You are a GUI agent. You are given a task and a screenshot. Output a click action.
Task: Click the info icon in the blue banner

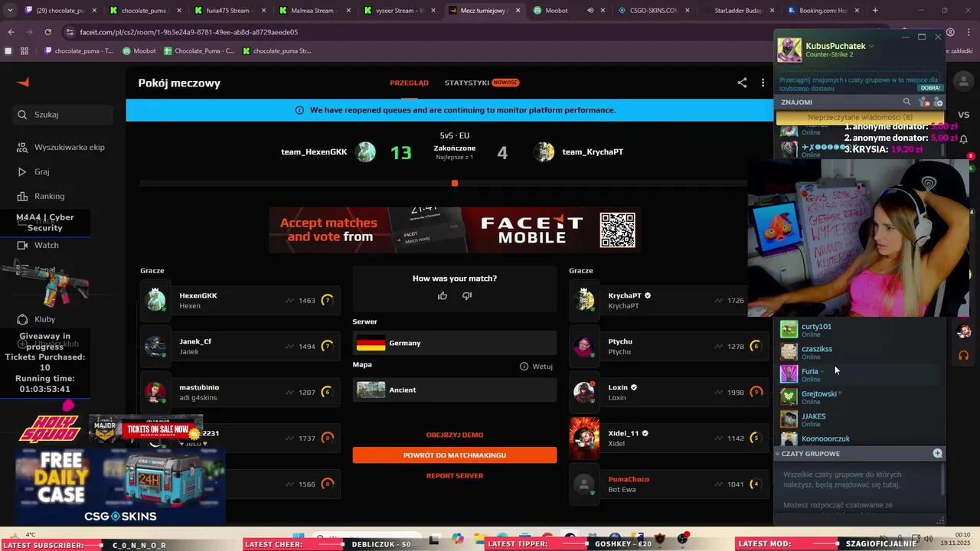299,110
